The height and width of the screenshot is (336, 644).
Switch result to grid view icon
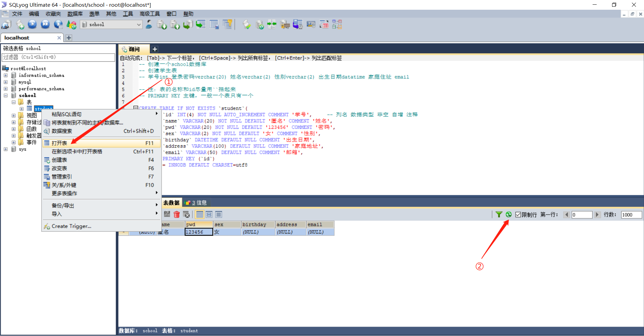pyautogui.click(x=200, y=215)
